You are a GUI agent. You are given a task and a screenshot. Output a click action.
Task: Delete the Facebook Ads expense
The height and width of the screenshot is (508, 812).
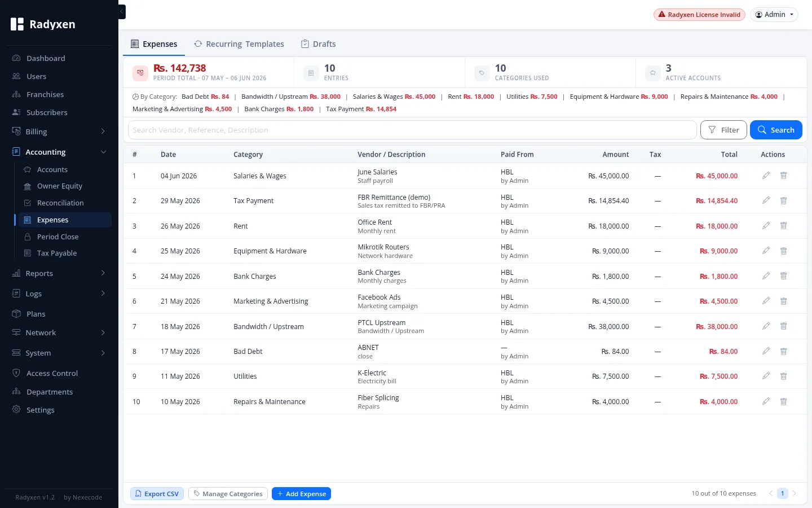point(783,301)
